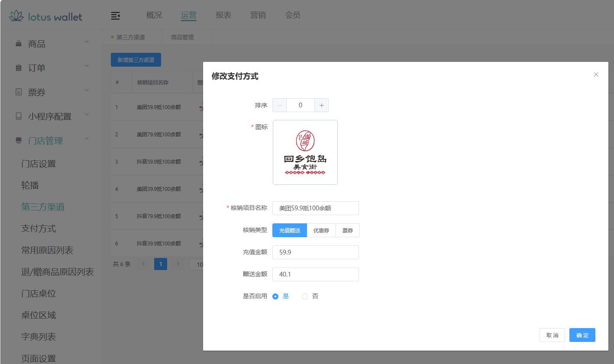Image resolution: width=614 pixels, height=364 pixels.
Task: Switch 核销类型 to 优惠券
Action: 322,230
